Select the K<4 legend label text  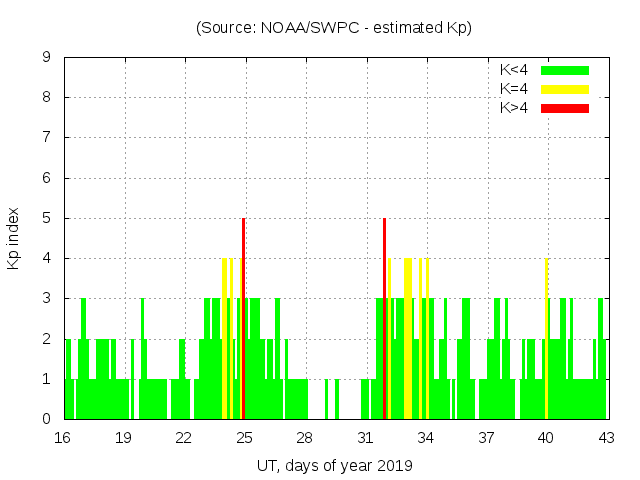point(515,70)
